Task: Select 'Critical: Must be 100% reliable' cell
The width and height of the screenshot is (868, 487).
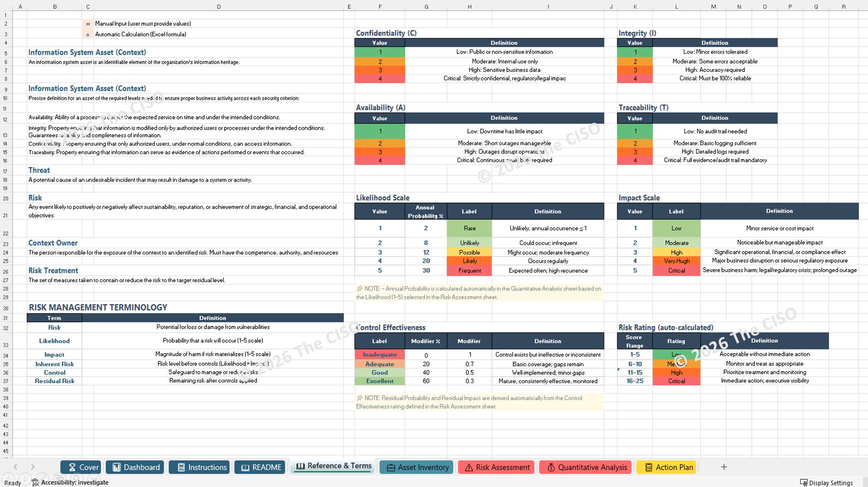Action: pos(715,79)
